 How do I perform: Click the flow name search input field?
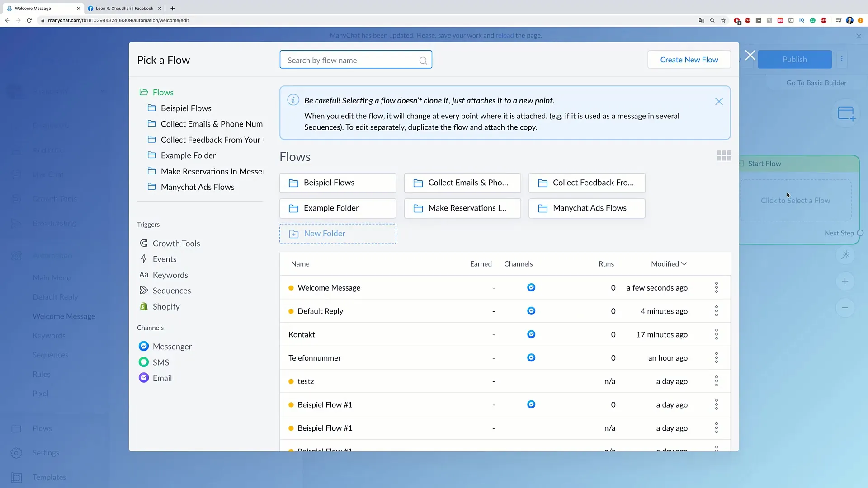[x=355, y=60]
